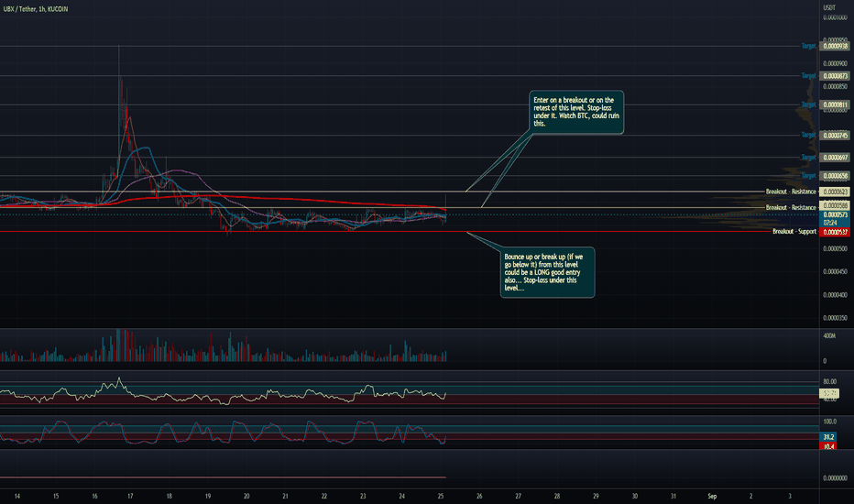Viewport: 854px width, 504px height.
Task: Click date 24 on the time axis
Action: 402,497
